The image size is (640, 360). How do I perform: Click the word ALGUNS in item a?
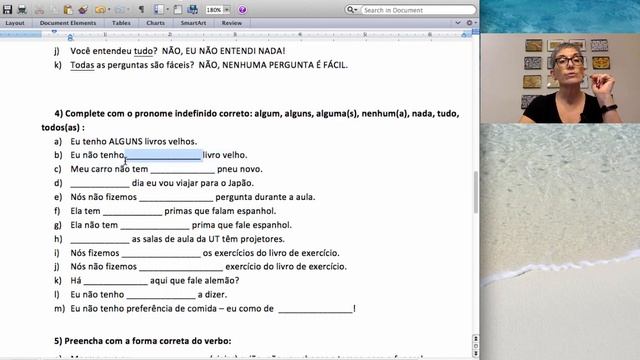click(x=125, y=141)
